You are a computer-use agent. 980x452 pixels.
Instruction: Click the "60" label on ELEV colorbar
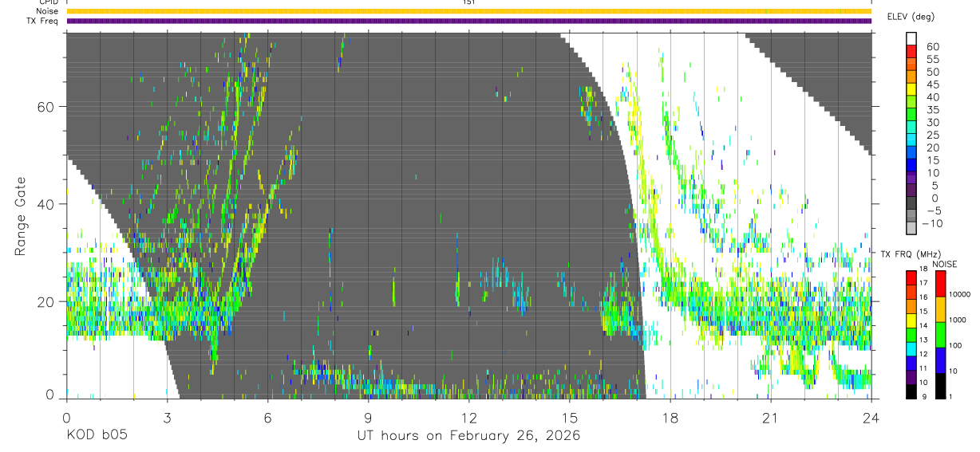pos(931,47)
